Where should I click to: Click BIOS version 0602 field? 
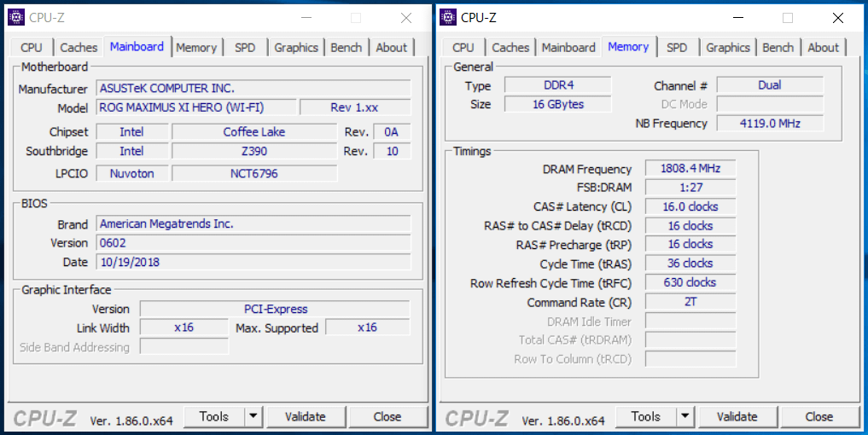(253, 243)
